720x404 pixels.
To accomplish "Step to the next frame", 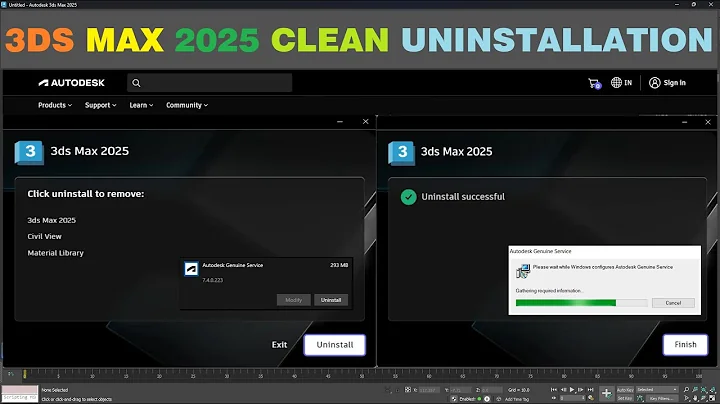I will (x=580, y=389).
